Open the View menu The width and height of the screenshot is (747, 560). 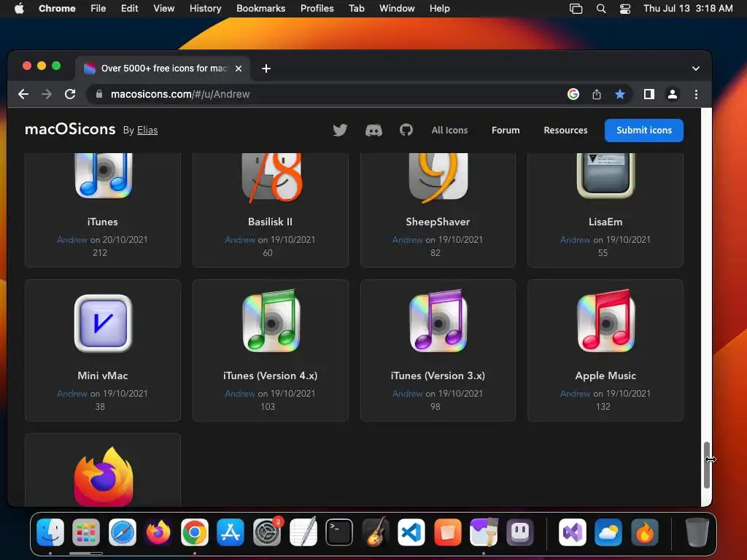164,9
